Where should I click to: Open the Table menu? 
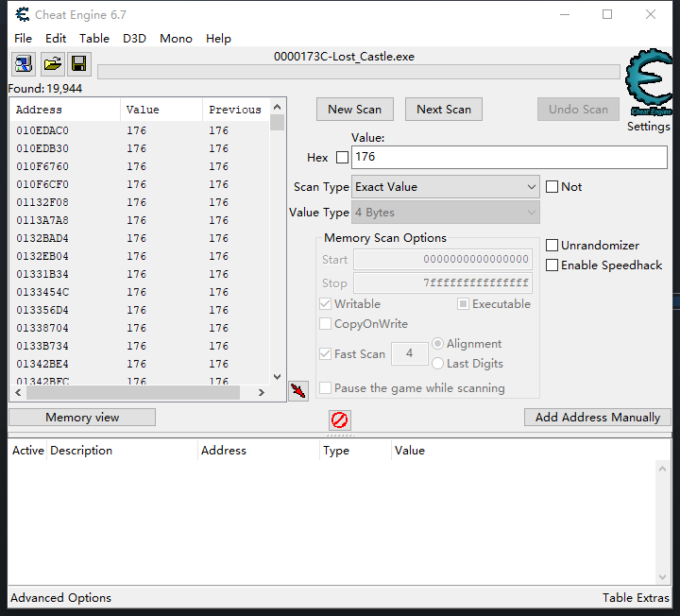[x=94, y=39]
